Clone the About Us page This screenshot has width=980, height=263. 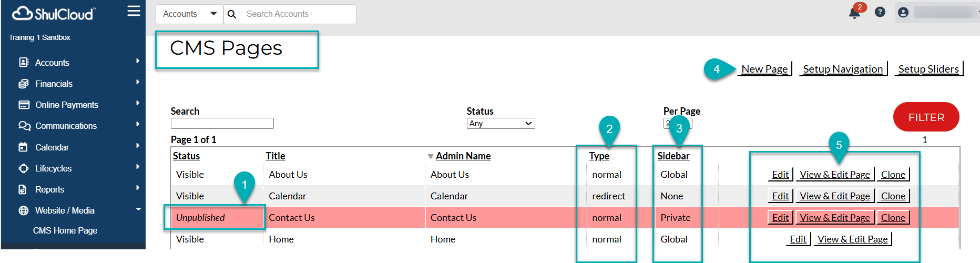tap(893, 175)
